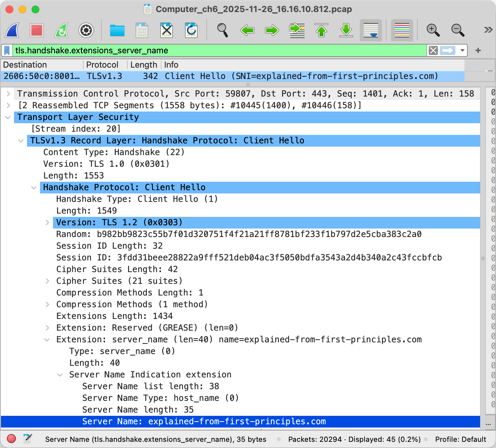Toggle packet list colorization
The image size is (496, 448).
tap(402, 31)
